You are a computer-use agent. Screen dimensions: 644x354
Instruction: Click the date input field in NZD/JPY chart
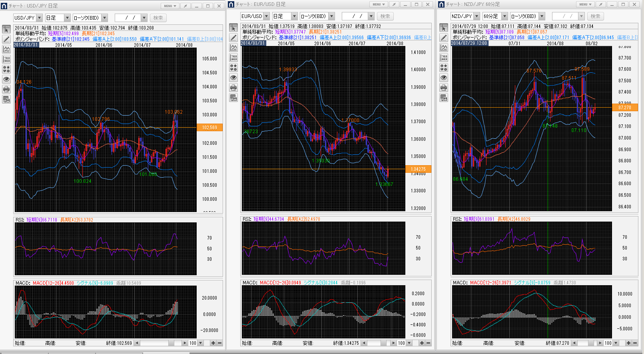coord(564,16)
